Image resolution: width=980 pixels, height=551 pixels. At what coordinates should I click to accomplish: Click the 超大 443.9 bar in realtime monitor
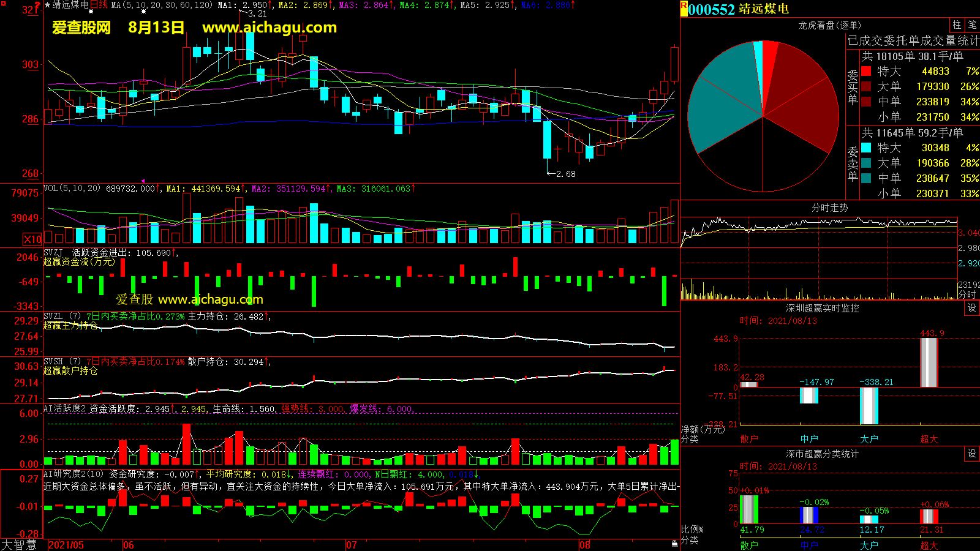pos(929,362)
